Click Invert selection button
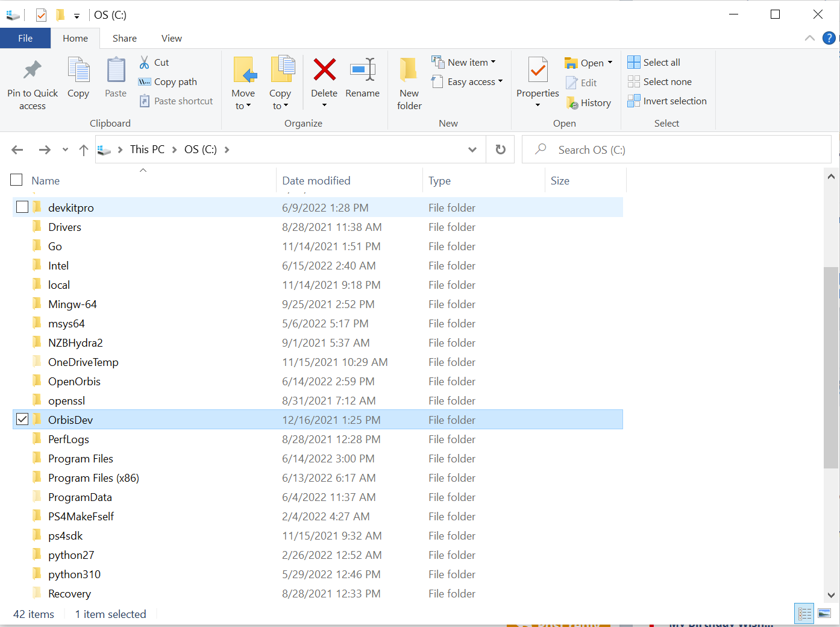Screen dimensions: 840x627 point(667,101)
